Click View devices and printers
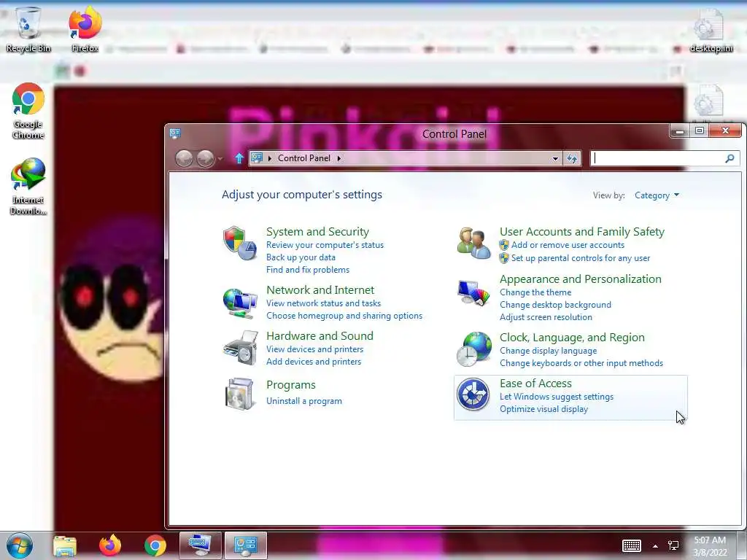 [314, 349]
